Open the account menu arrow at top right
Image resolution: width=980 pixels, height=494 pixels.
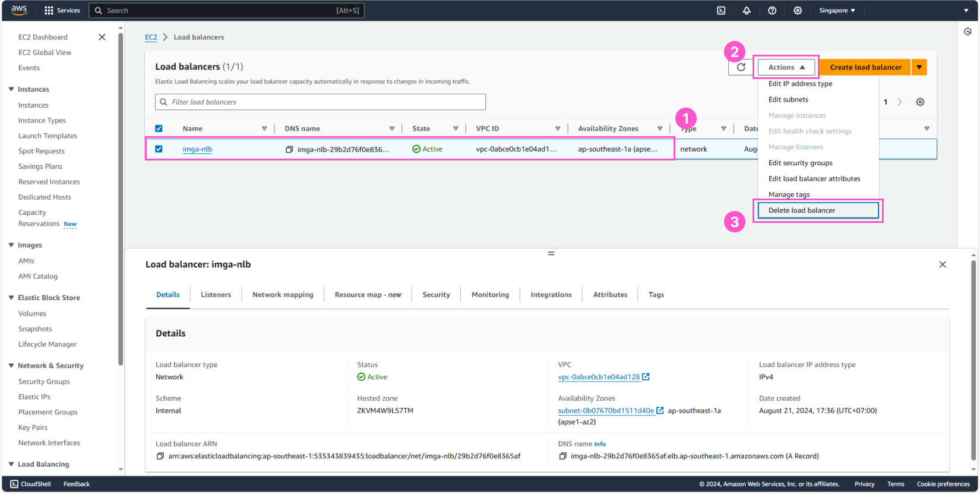(x=966, y=10)
